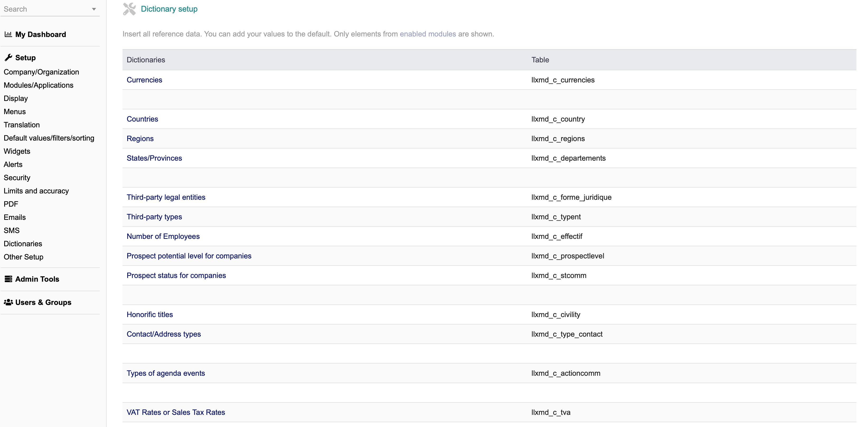Select the llxmd_c_departements table name
868x427 pixels.
pos(568,158)
